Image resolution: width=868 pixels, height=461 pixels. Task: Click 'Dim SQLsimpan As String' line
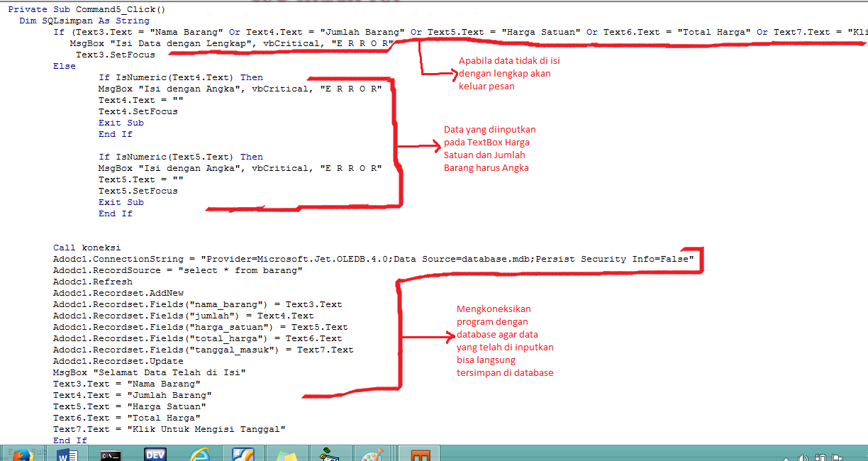point(84,21)
